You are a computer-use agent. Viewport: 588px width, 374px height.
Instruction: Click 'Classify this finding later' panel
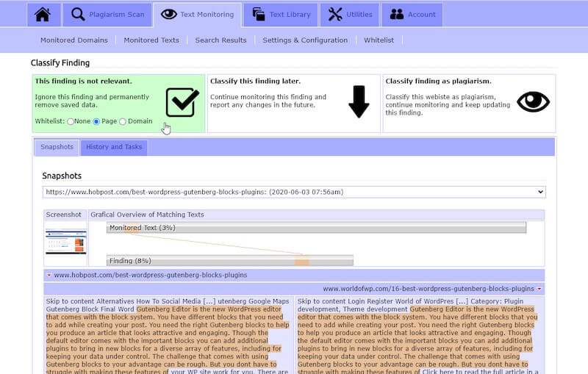(294, 104)
